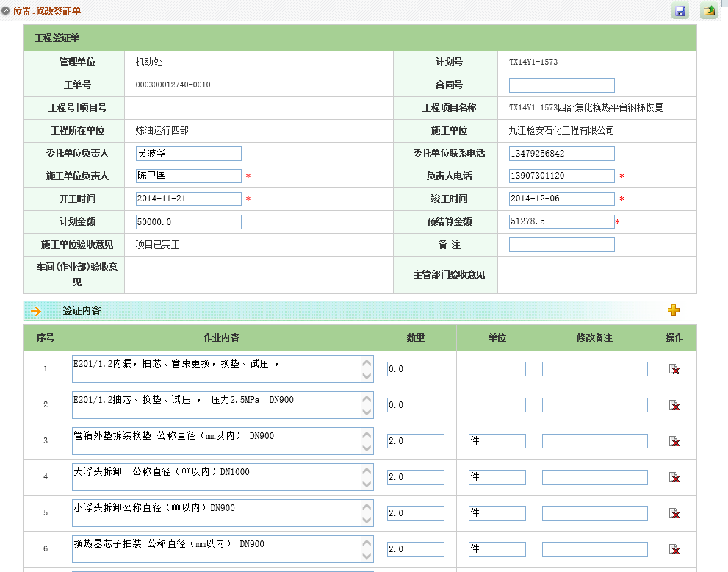Click row 4 修改备注 field
The height and width of the screenshot is (572, 728).
[x=595, y=477]
